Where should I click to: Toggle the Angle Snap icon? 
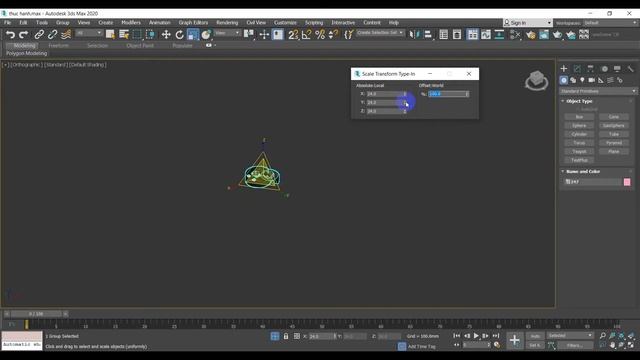pyautogui.click(x=307, y=35)
